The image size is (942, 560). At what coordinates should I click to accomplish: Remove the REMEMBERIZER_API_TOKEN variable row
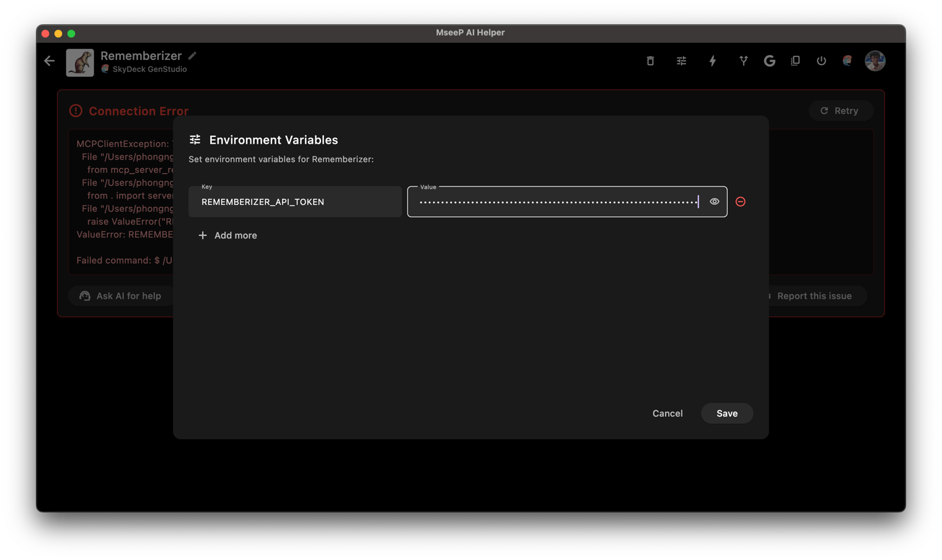tap(741, 201)
